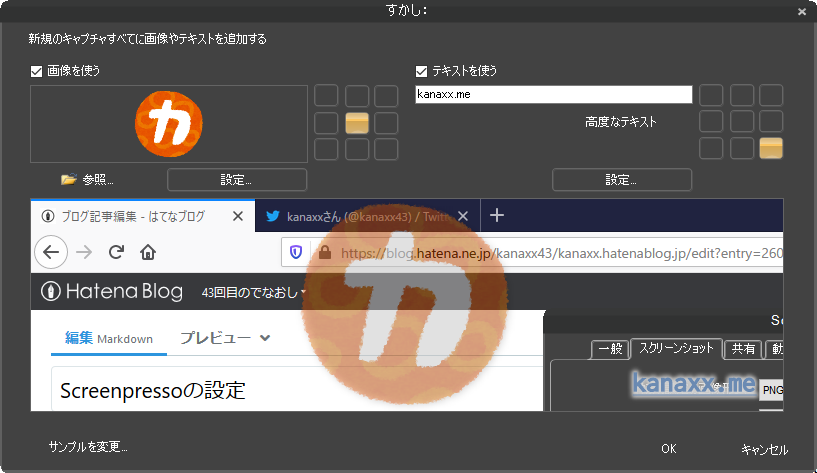The width and height of the screenshot is (817, 473).
Task: Set image position to bottom-center grid cell
Action: [x=357, y=149]
